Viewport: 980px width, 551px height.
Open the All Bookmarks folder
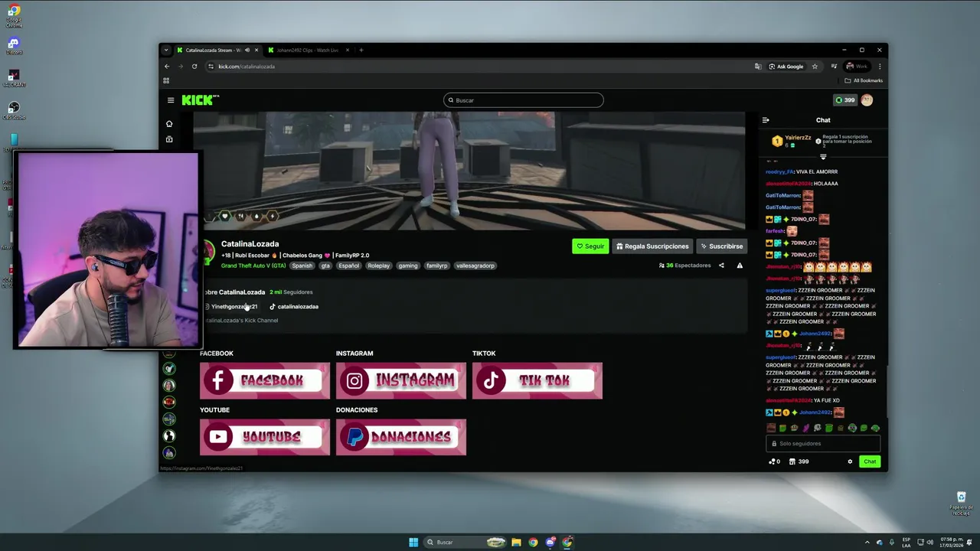click(864, 80)
